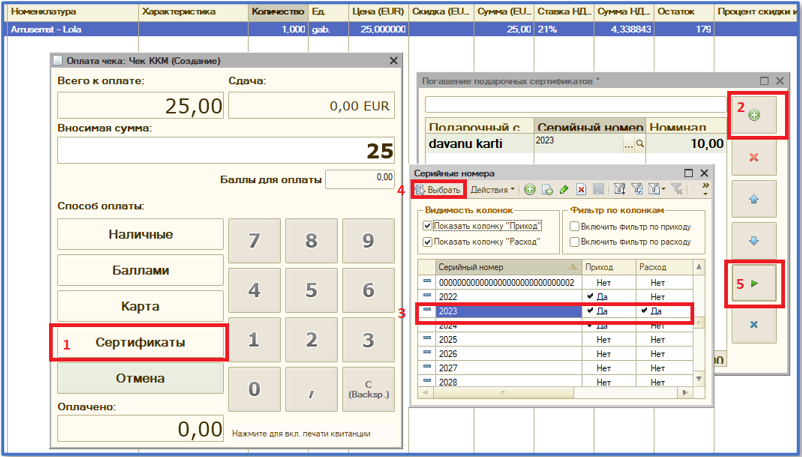802x457 pixels.
Task: Click the green play confirm button
Action: point(753,284)
